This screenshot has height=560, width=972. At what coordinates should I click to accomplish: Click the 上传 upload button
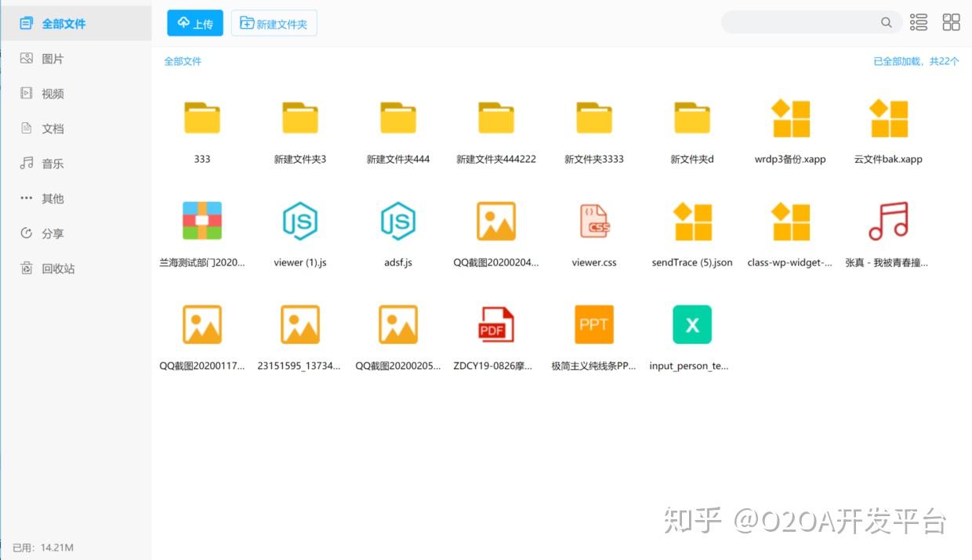(x=194, y=23)
